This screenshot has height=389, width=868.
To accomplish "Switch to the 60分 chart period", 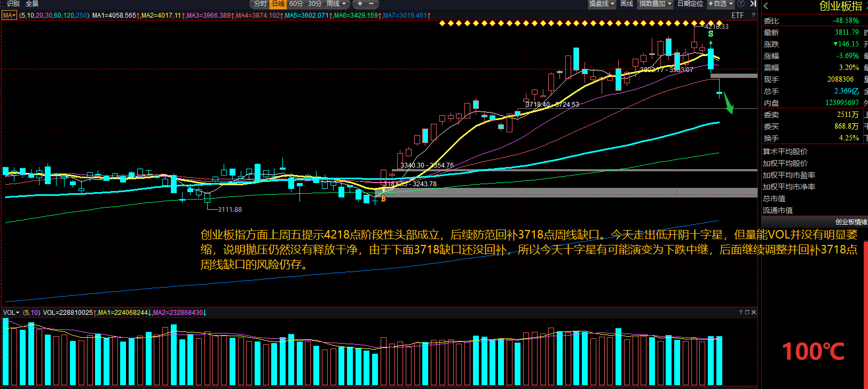I will (x=296, y=4).
